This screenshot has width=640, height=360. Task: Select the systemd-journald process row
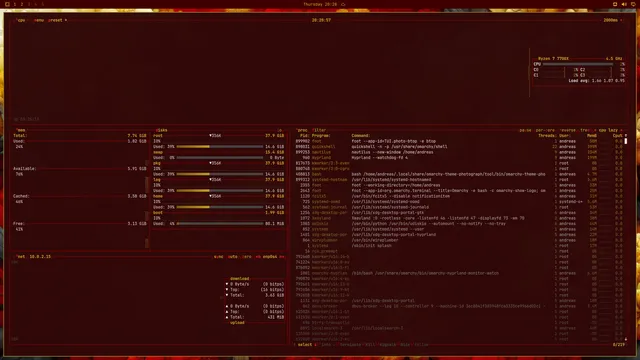(459, 207)
